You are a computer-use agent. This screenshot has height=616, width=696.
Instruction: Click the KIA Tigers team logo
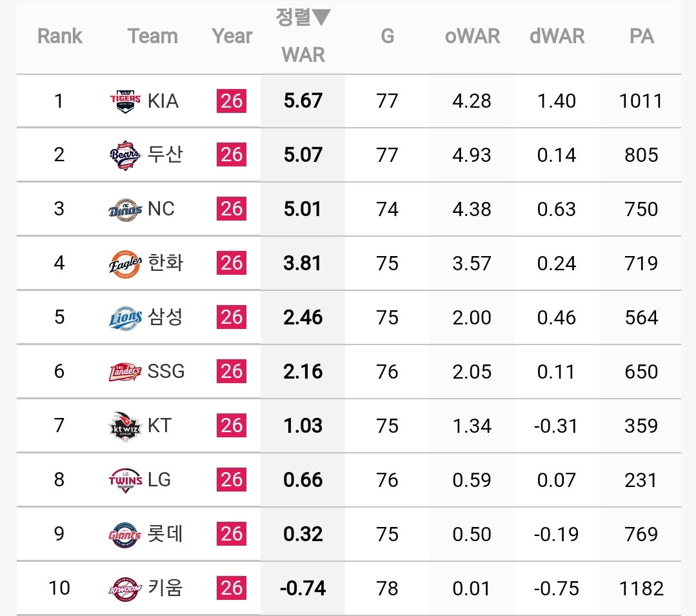[125, 101]
